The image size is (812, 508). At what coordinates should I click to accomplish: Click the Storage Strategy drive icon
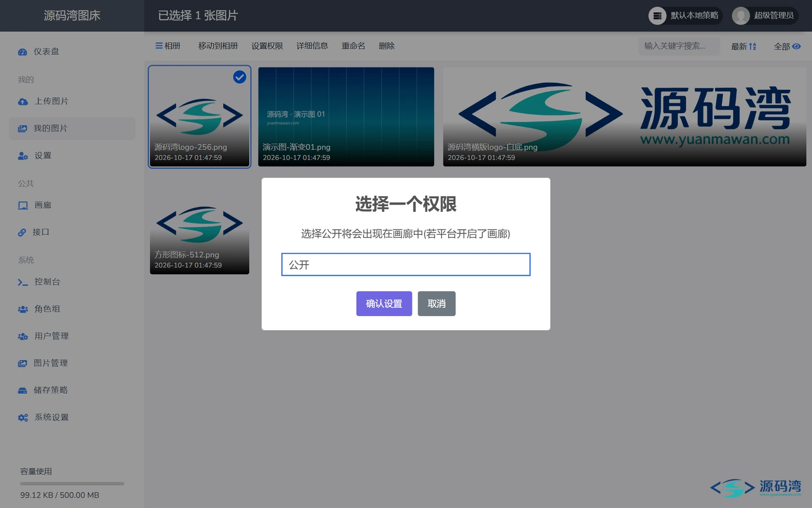22,391
